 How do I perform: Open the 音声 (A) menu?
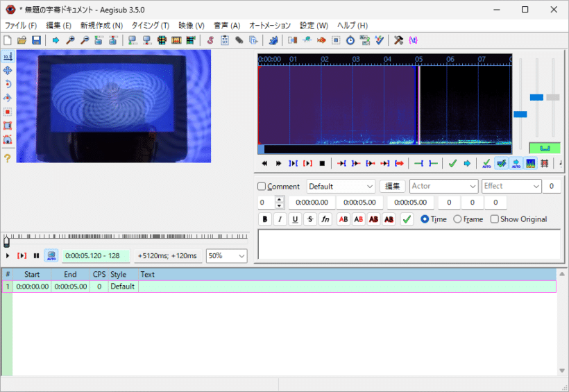click(x=227, y=26)
